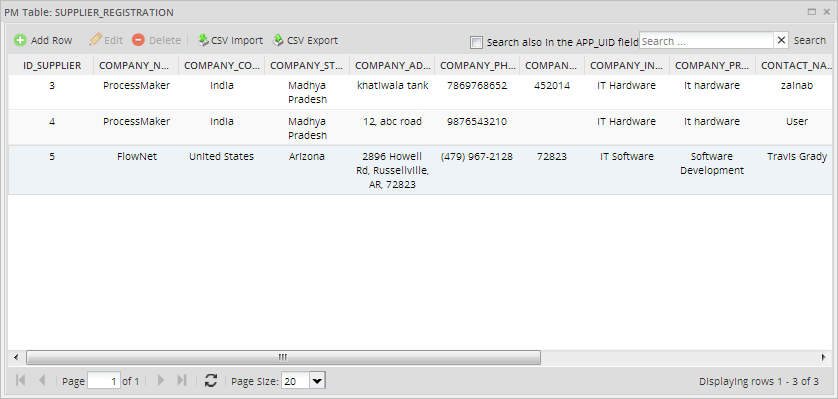
Task: Sort by the CONTACT_NA... column header
Action: click(x=796, y=65)
